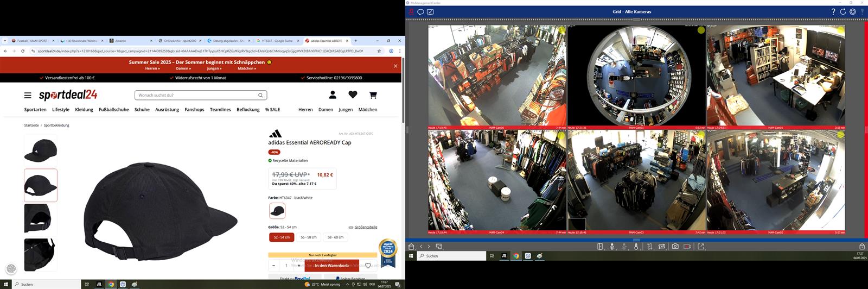Open the shopping cart icon
868x289 pixels.
[373, 95]
